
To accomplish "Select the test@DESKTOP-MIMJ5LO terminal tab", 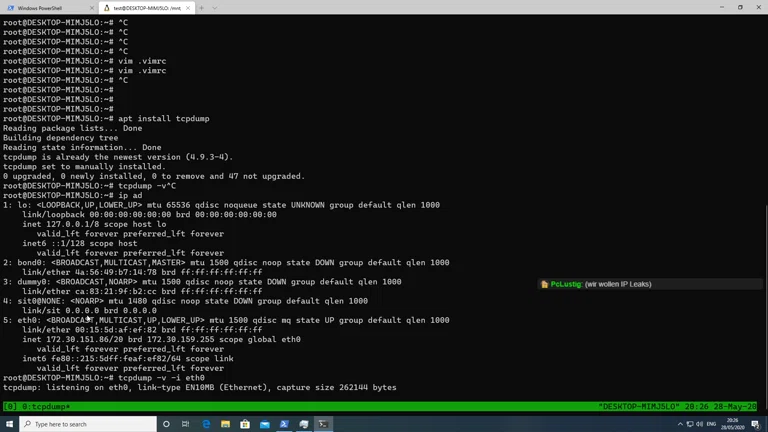I will coord(147,8).
